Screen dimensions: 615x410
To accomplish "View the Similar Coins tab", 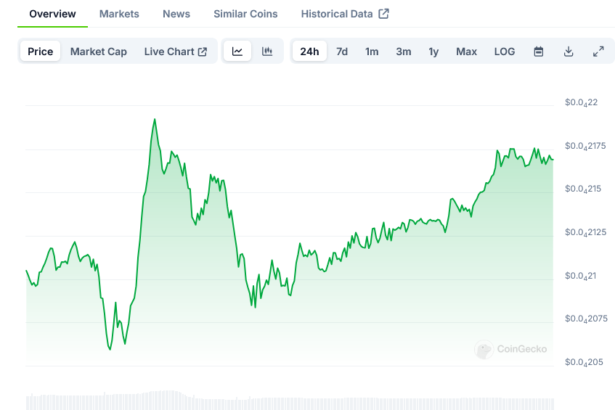I will coord(245,14).
